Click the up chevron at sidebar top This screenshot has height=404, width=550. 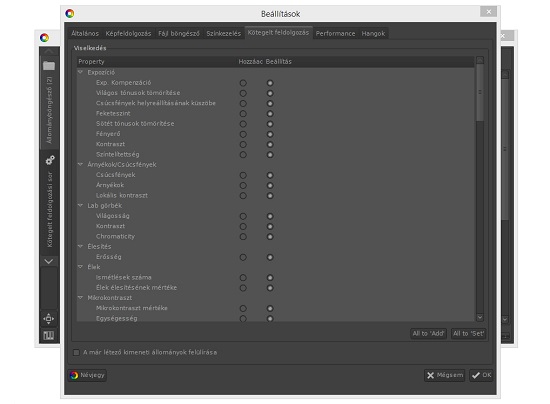(49, 52)
